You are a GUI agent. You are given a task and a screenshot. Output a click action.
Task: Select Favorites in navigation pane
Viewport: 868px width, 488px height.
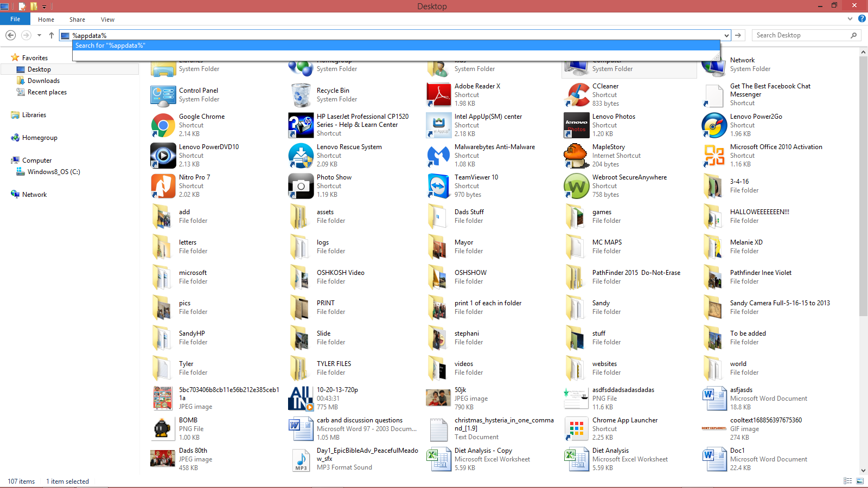pyautogui.click(x=35, y=58)
